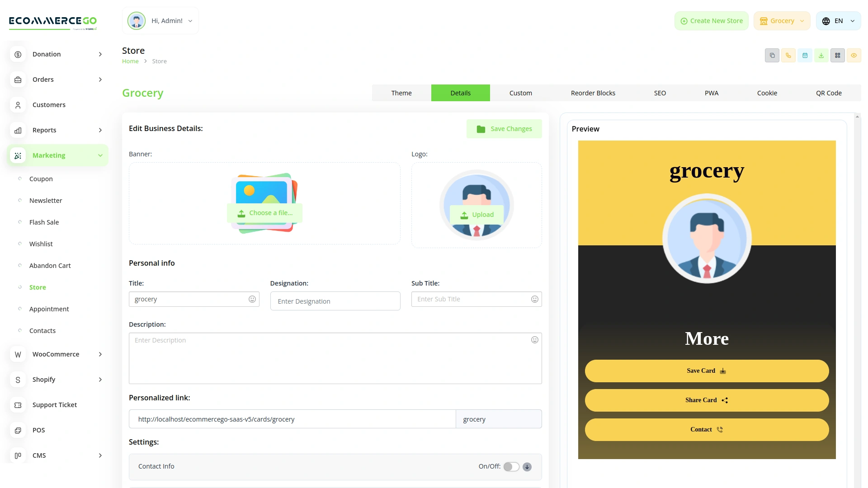
Task: Switch to the SEO tab
Action: click(x=660, y=93)
